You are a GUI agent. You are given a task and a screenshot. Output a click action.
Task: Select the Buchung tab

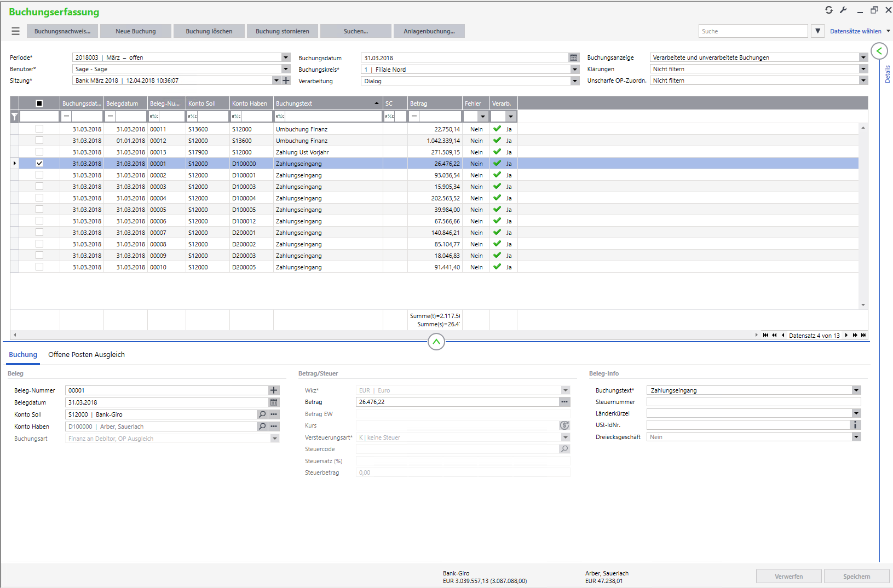23,355
